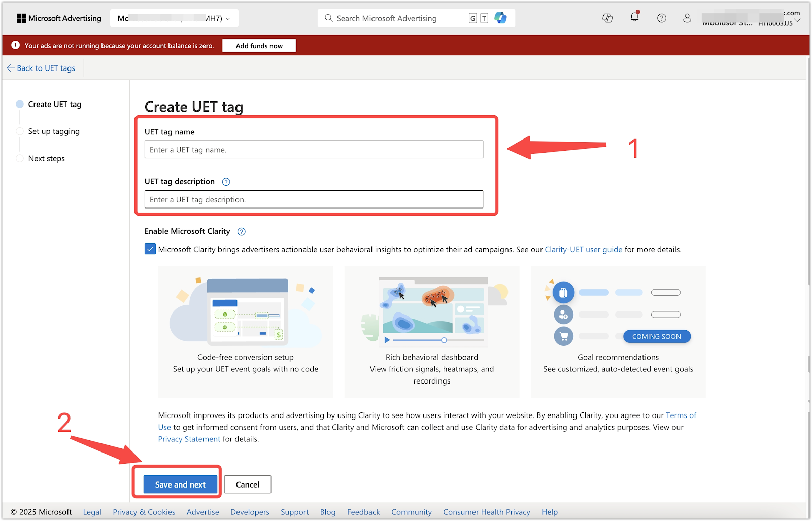Focus the UET tag description field
812x521 pixels.
pyautogui.click(x=314, y=199)
